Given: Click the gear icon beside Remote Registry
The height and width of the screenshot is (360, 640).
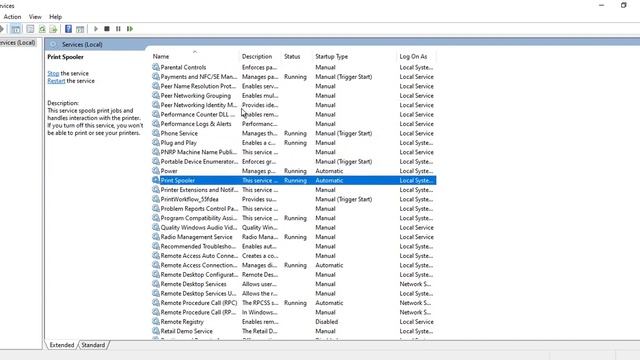Looking at the screenshot, I should point(156,321).
